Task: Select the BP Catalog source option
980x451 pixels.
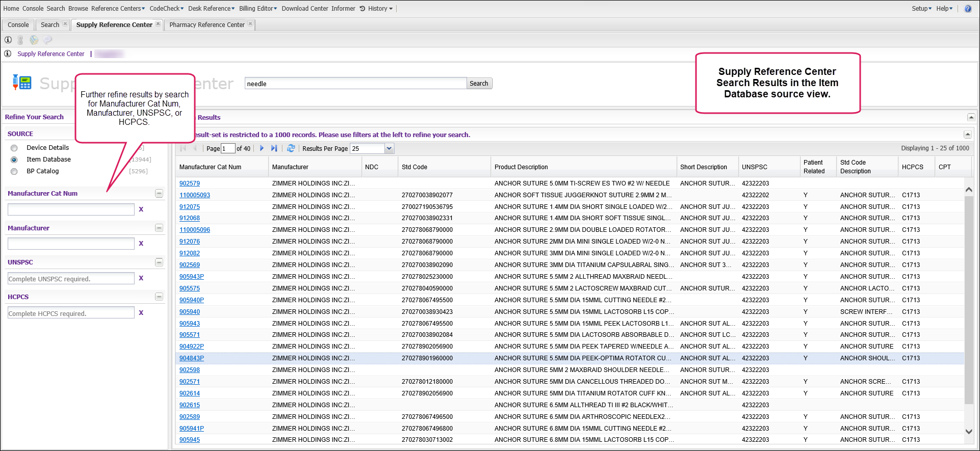Action: coord(14,171)
